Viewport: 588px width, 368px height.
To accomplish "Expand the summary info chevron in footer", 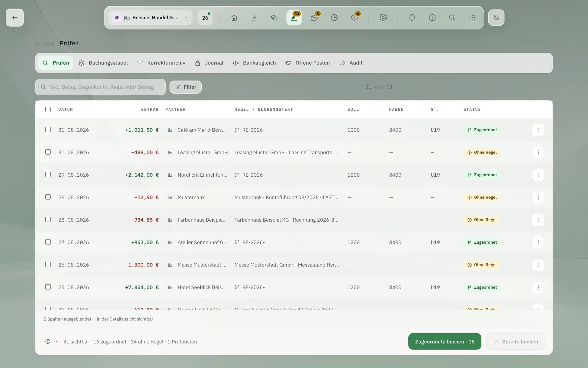I will coord(56,342).
